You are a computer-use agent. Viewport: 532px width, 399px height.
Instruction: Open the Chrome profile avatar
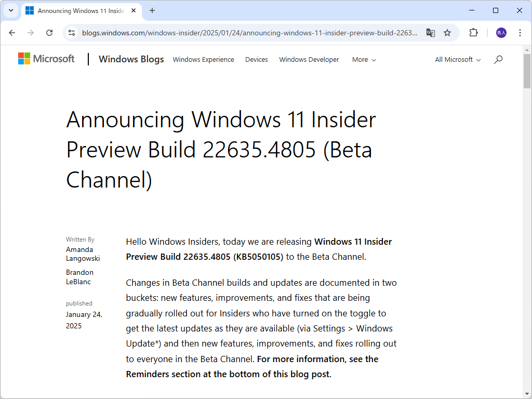(501, 33)
